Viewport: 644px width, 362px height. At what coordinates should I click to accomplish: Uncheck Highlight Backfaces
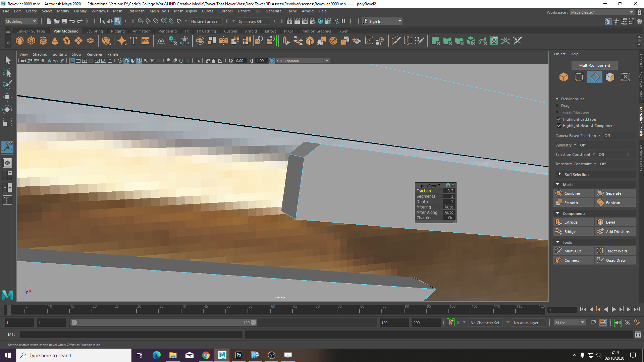(559, 119)
